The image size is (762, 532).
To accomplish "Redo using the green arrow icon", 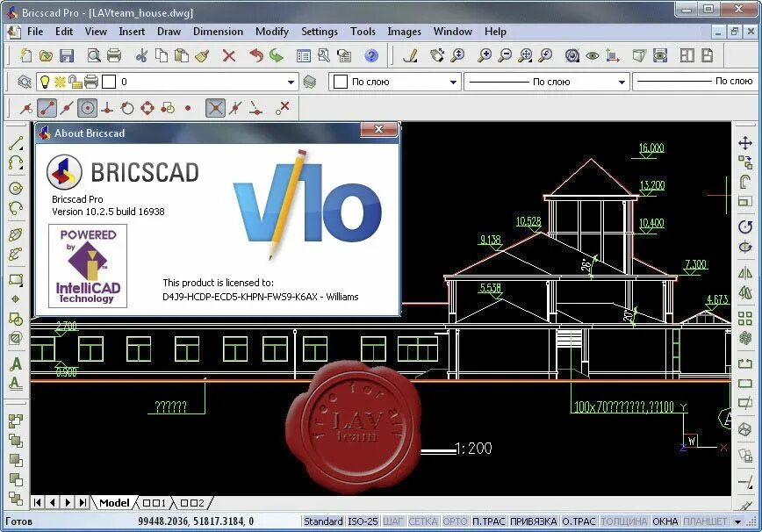I will coord(276,55).
